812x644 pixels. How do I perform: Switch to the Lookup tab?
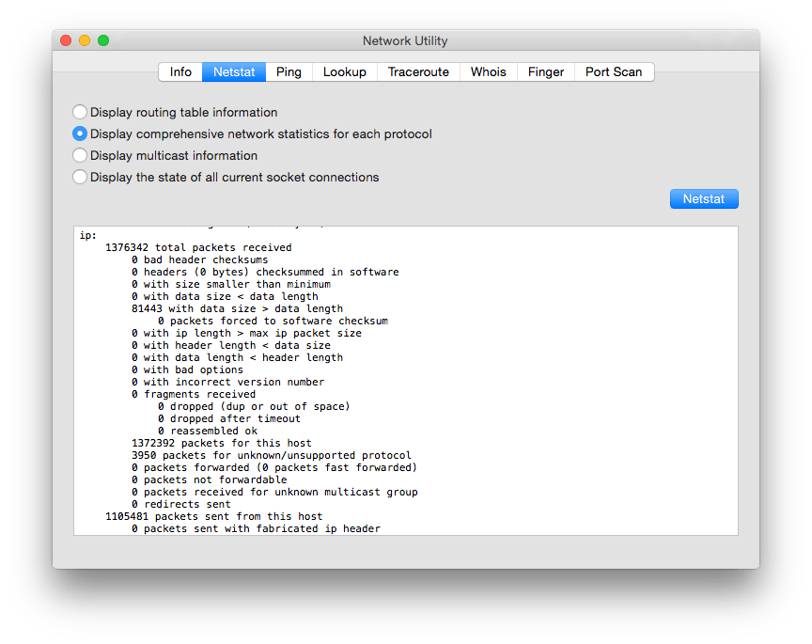click(344, 71)
